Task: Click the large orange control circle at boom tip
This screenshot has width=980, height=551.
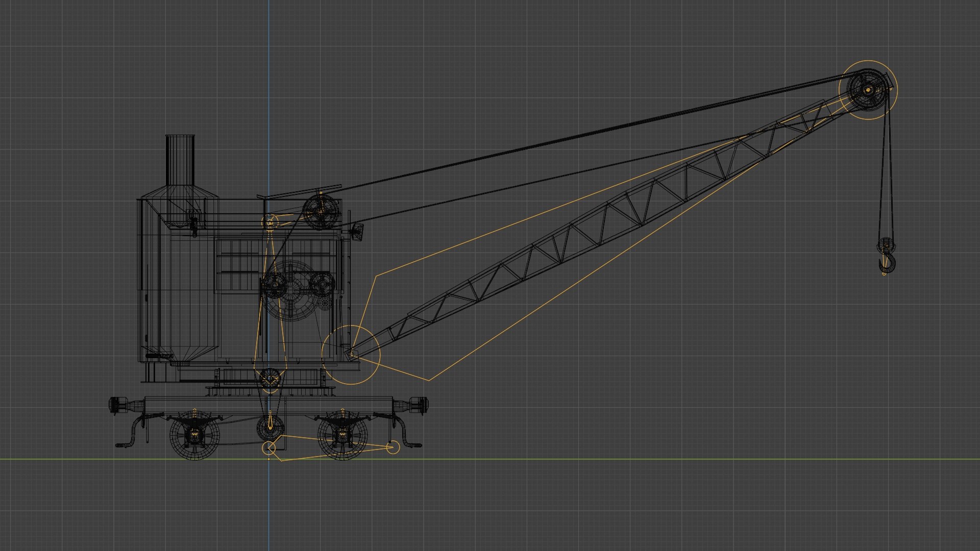Action: click(x=868, y=90)
